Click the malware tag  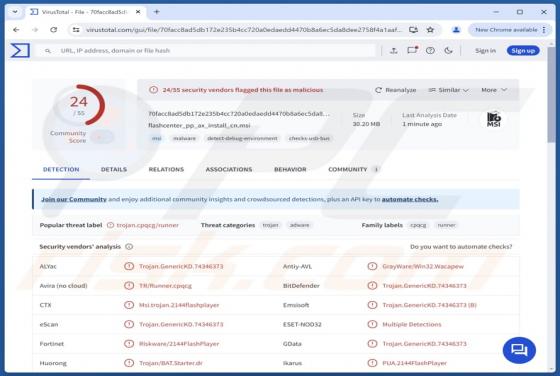184,139
